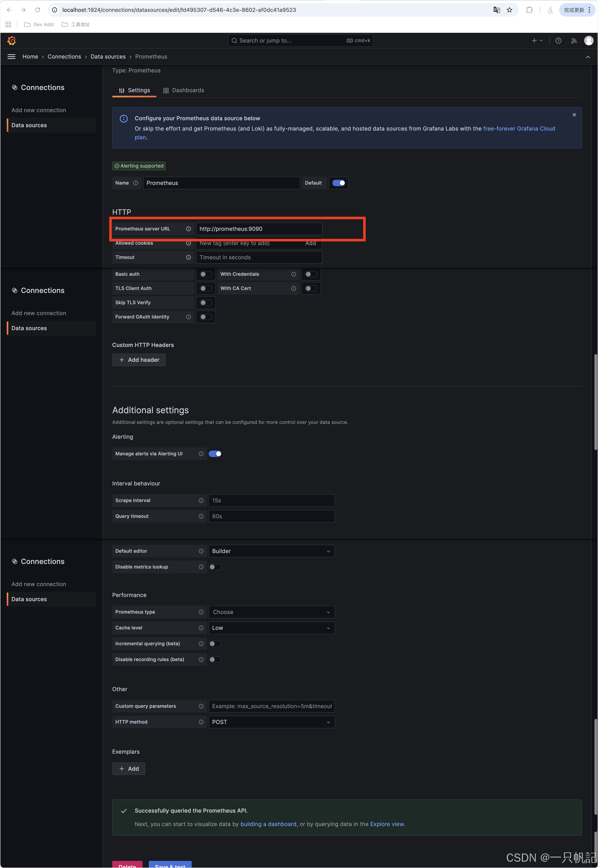
Task: Click info icon beside Scrape interval
Action: point(201,500)
